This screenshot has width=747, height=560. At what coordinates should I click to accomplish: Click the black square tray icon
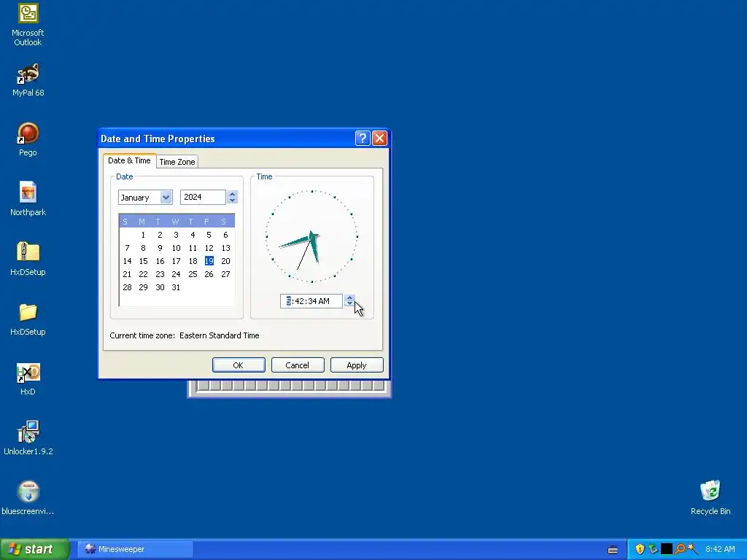click(667, 549)
